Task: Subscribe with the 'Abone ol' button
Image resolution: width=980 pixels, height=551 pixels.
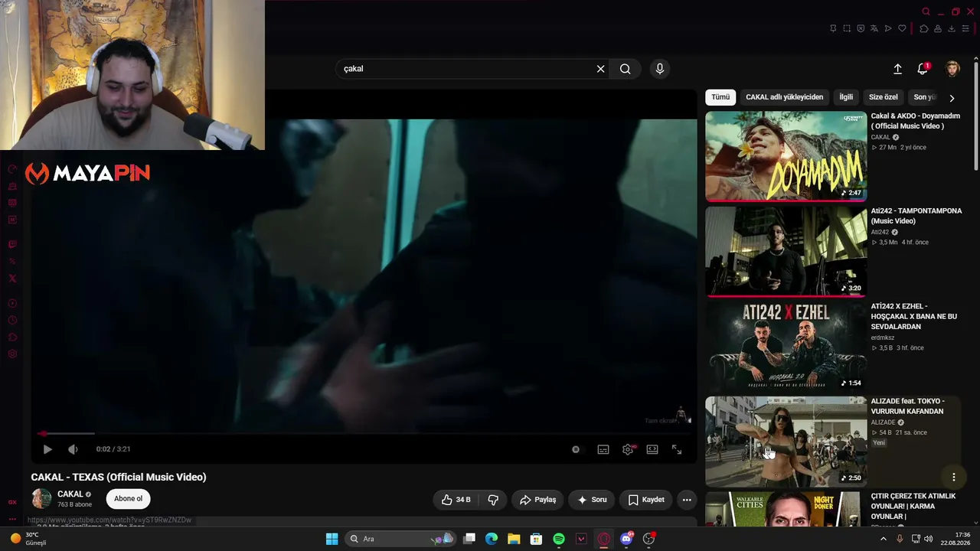Action: 128,499
